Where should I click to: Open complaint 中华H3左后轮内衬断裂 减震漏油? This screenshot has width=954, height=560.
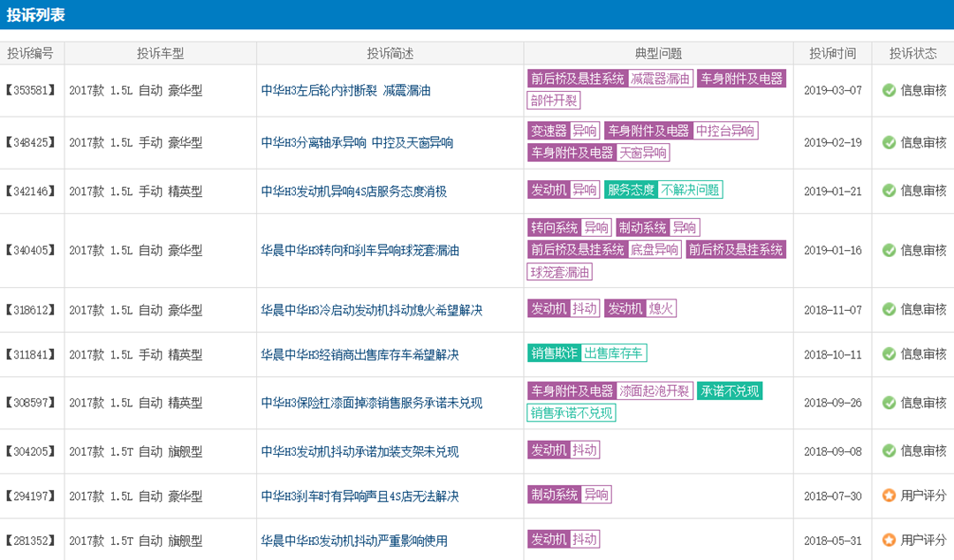(x=345, y=90)
